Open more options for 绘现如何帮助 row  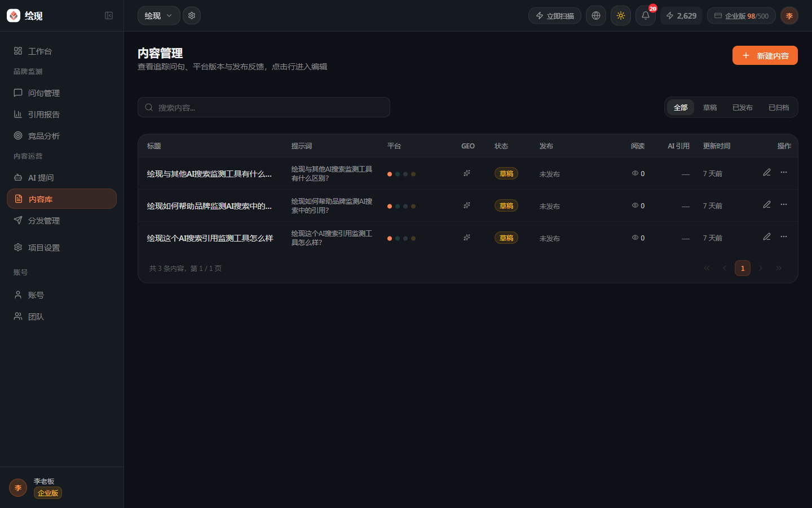(784, 204)
